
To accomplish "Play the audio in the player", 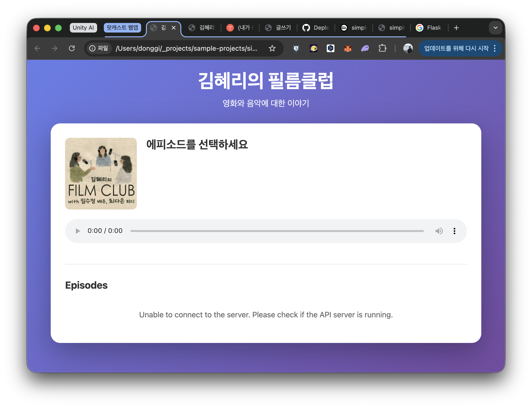I will tap(78, 231).
